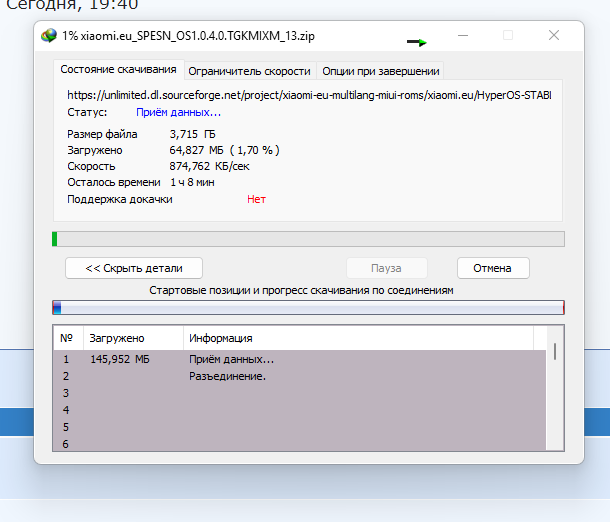610x522 pixels.
Task: Click the IDM globe icon in title bar
Action: click(49, 36)
